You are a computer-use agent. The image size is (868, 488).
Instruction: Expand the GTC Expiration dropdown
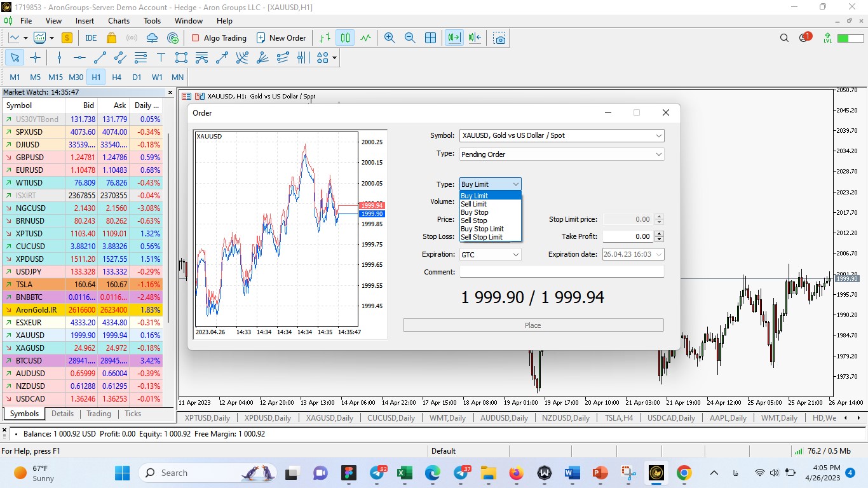point(515,254)
